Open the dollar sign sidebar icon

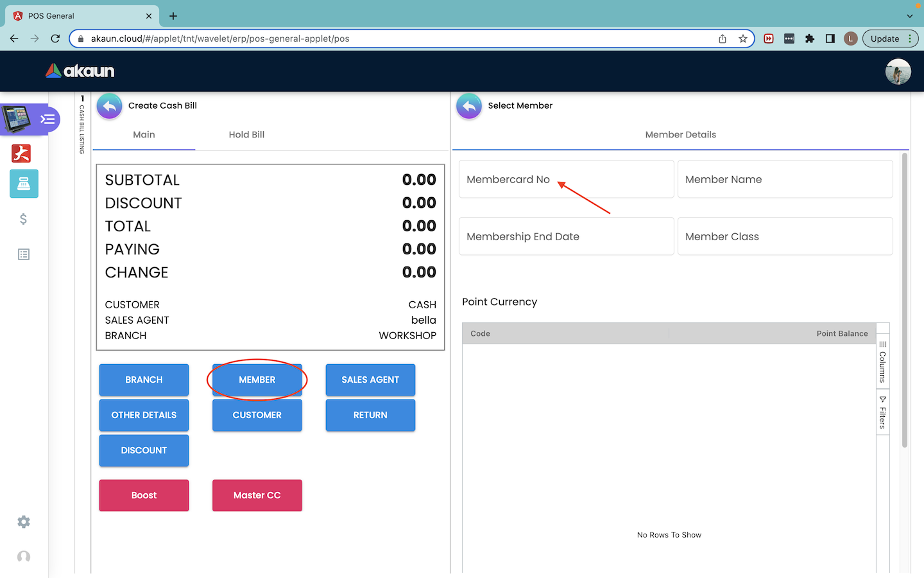point(24,219)
